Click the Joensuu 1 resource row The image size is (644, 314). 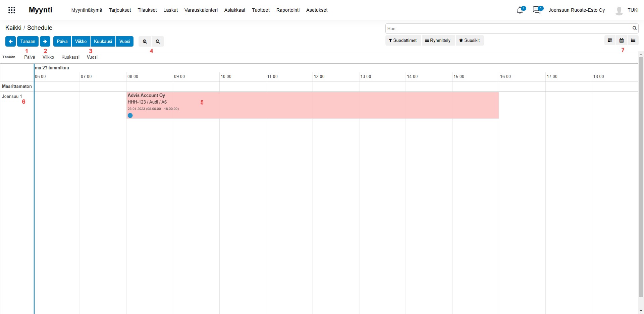(12, 96)
